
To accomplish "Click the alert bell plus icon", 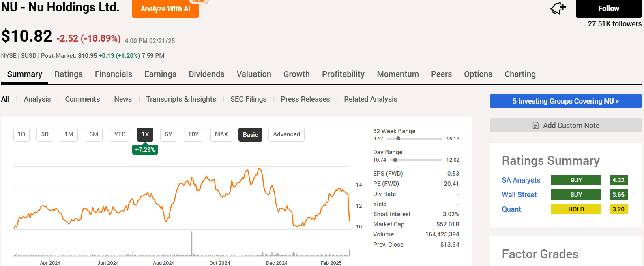I will [558, 8].
